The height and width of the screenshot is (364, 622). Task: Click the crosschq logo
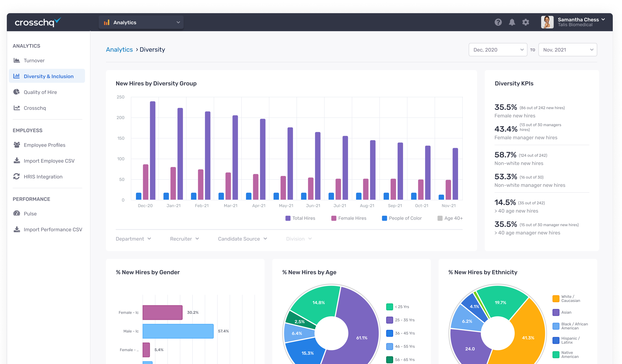pyautogui.click(x=38, y=22)
